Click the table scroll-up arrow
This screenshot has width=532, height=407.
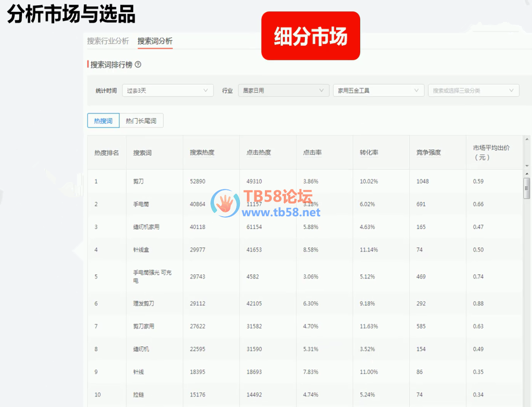[527, 139]
